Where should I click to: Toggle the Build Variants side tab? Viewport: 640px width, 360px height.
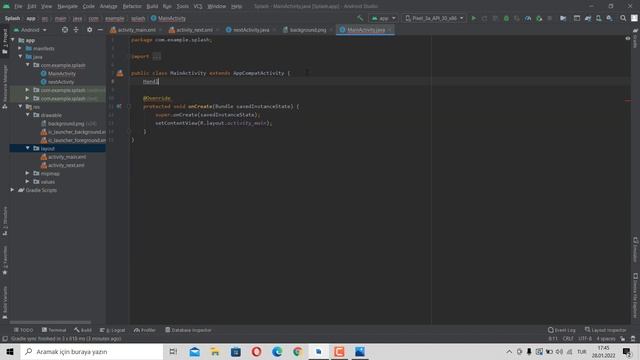(5, 302)
